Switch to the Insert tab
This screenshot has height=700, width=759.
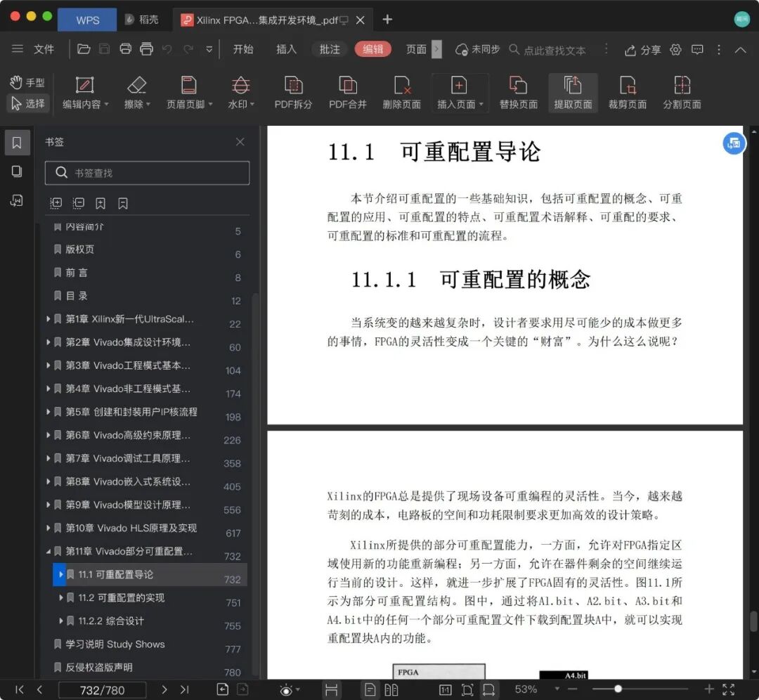pyautogui.click(x=286, y=49)
